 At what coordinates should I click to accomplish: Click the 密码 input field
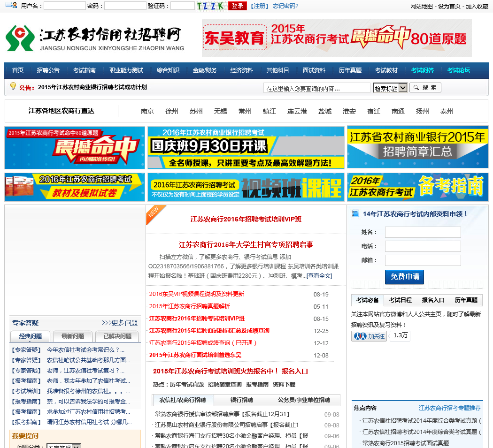(125, 6)
